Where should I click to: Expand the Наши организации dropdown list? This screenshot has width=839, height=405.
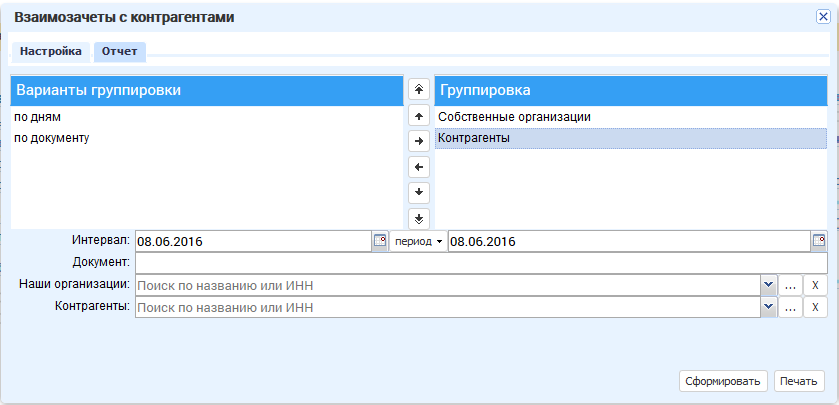click(768, 285)
